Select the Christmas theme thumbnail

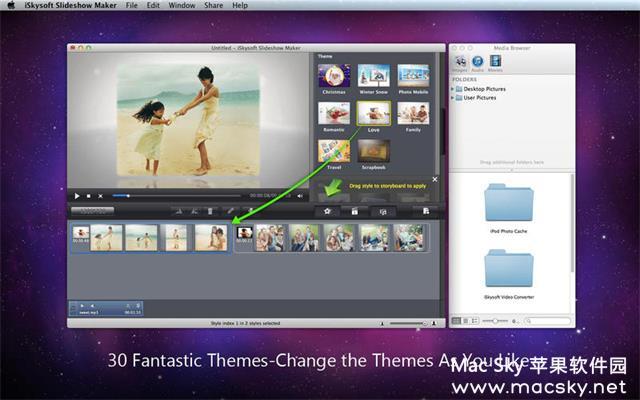click(334, 76)
